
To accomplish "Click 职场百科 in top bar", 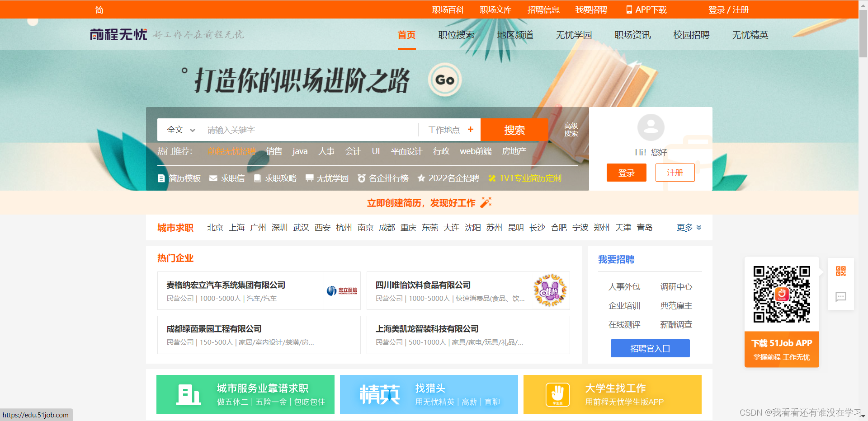I will 448,9.
